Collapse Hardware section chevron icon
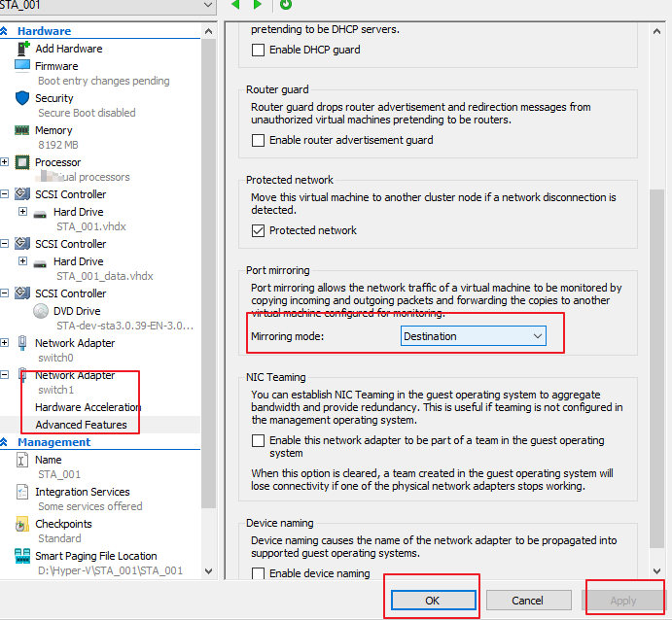This screenshot has height=620, width=672. 4,31
